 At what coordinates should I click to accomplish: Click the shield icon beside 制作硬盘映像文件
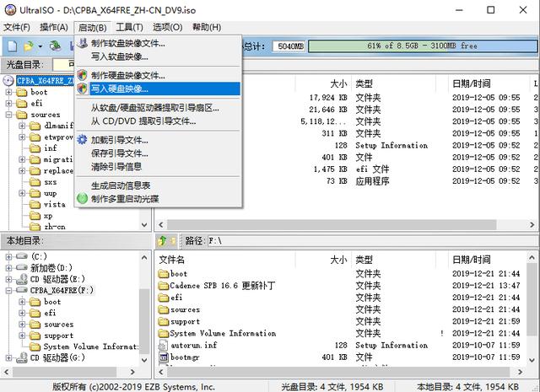[x=82, y=75]
